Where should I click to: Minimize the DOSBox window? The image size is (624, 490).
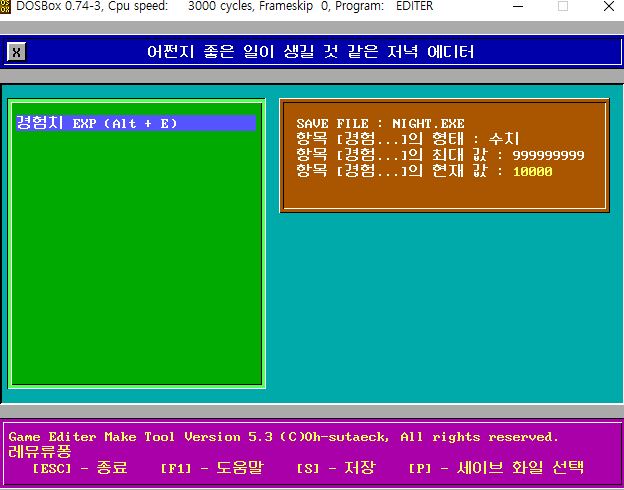click(x=518, y=6)
